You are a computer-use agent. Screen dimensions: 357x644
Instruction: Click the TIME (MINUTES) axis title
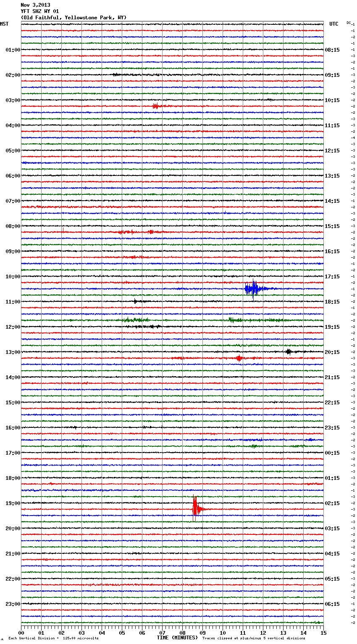177,638
